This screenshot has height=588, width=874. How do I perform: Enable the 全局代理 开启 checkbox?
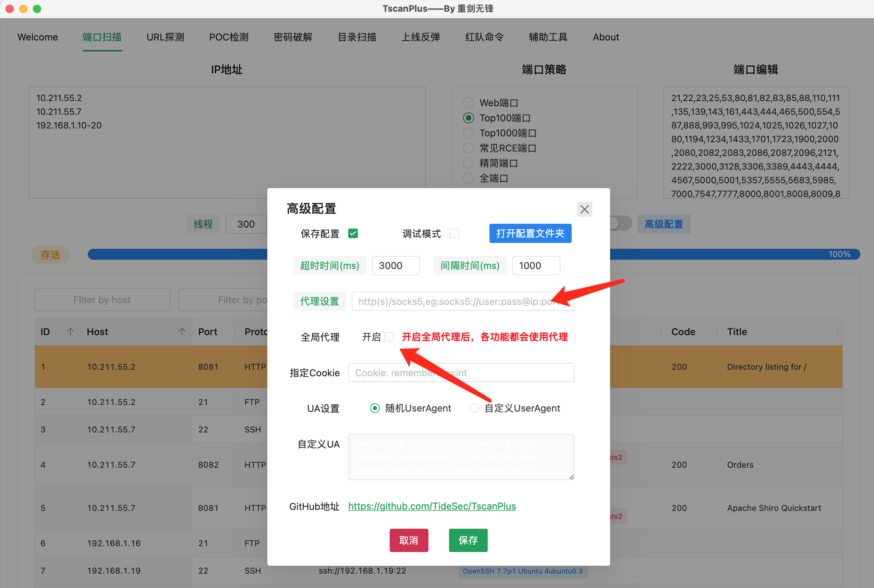389,337
